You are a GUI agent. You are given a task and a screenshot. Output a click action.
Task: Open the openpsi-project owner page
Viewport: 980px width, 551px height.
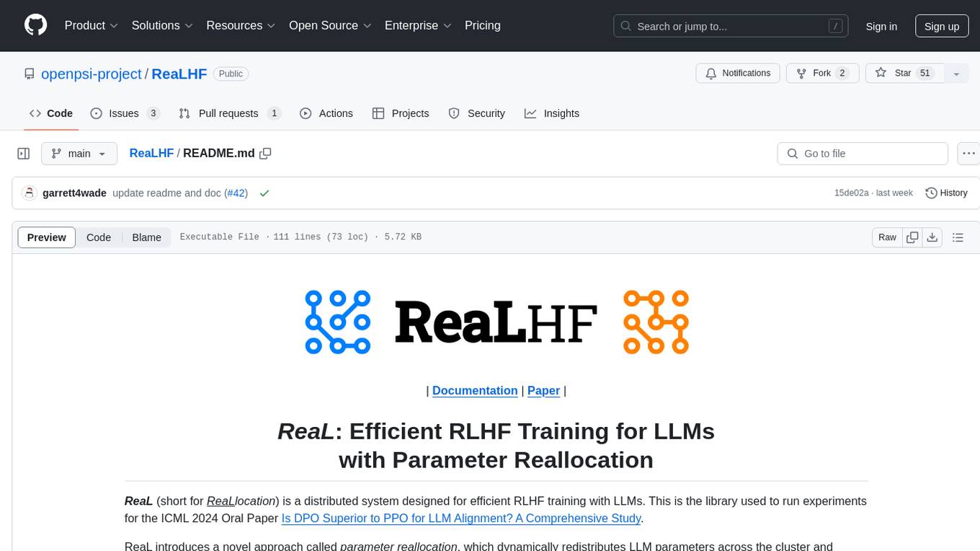(x=92, y=74)
